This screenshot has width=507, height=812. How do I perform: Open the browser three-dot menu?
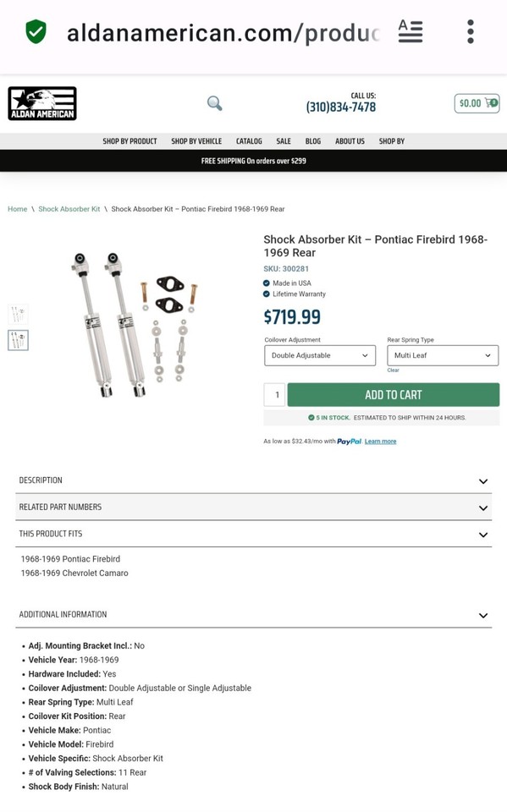pos(469,32)
